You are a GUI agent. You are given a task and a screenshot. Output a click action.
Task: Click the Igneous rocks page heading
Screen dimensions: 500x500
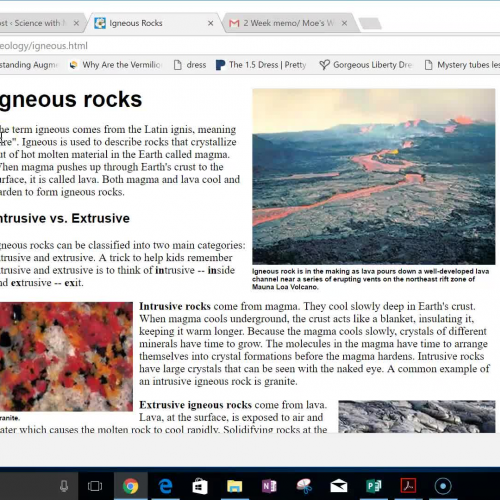[71, 99]
